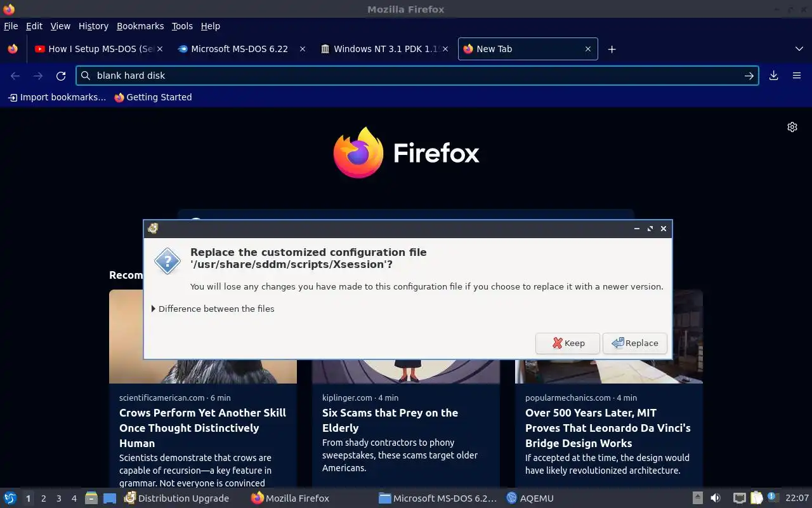812x508 pixels.
Task: Click the show desktop icon in taskbar
Action: pyautogui.click(x=110, y=498)
